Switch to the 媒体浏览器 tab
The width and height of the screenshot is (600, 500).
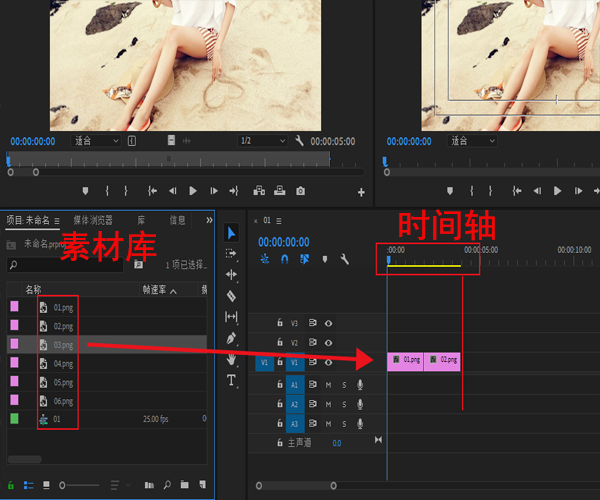(95, 220)
